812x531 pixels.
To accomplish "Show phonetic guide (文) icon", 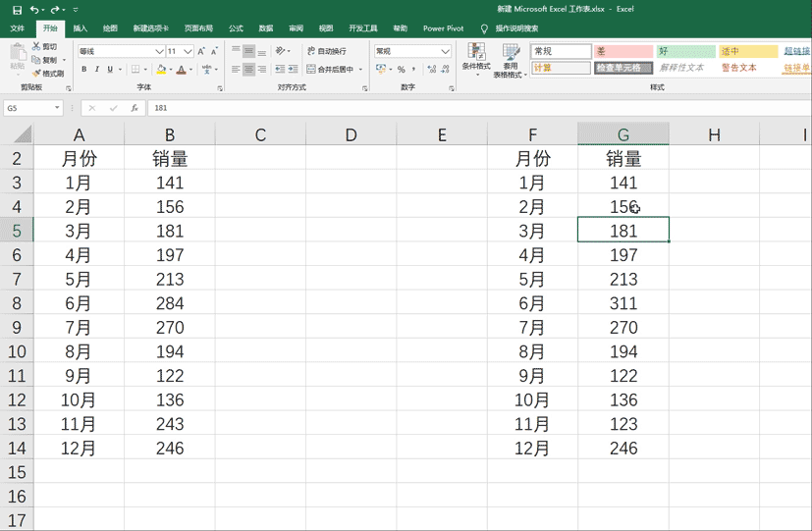I will [x=206, y=69].
